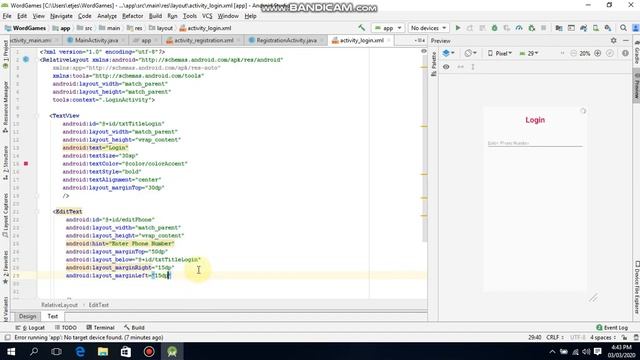The width and height of the screenshot is (640, 360).
Task: Open the API 29 version dropdown
Action: click(529, 53)
